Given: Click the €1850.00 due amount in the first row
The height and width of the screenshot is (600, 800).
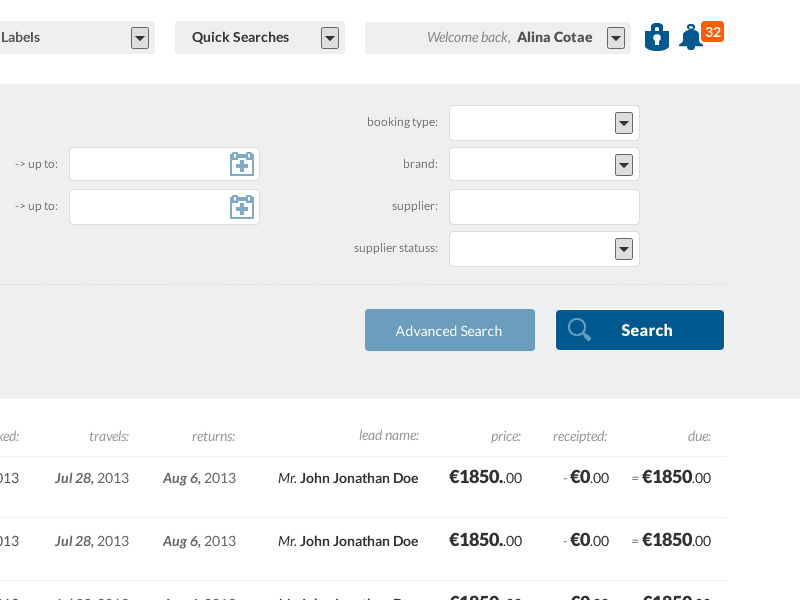Looking at the screenshot, I should pyautogui.click(x=674, y=478).
